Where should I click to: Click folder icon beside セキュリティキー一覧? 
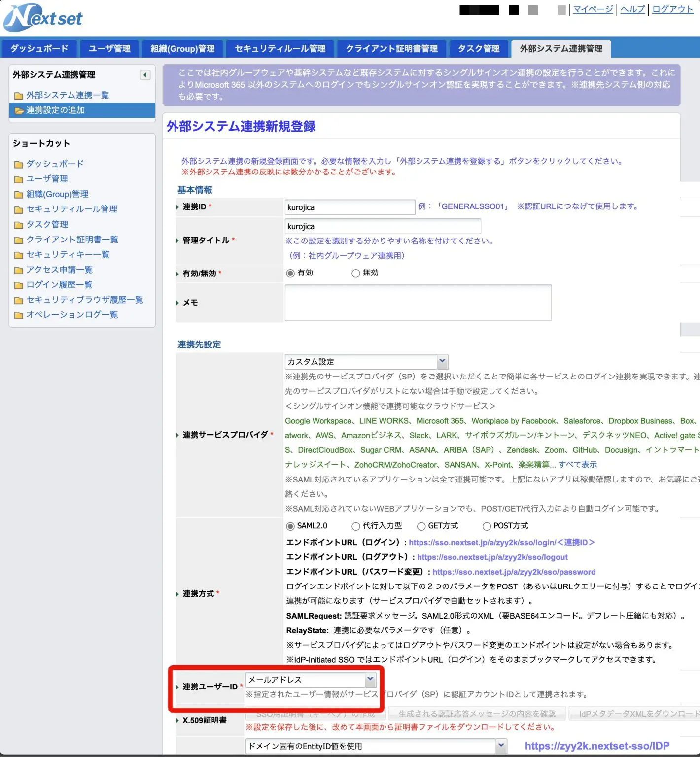[19, 255]
